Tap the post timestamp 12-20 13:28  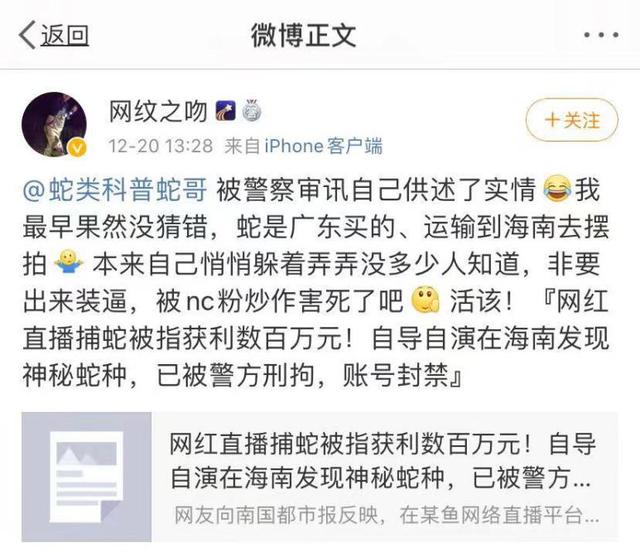click(160, 146)
